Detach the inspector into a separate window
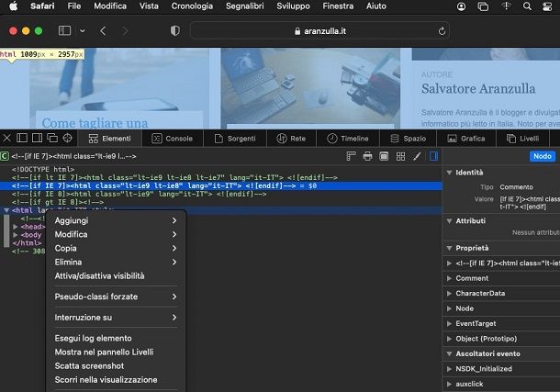Image resolution: width=560 pixels, height=392 pixels. pos(52,138)
